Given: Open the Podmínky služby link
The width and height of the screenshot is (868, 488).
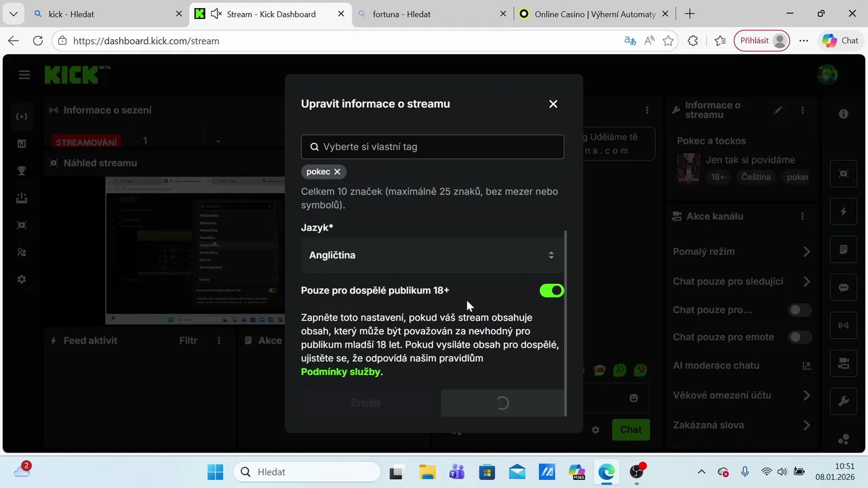Looking at the screenshot, I should click(x=341, y=371).
